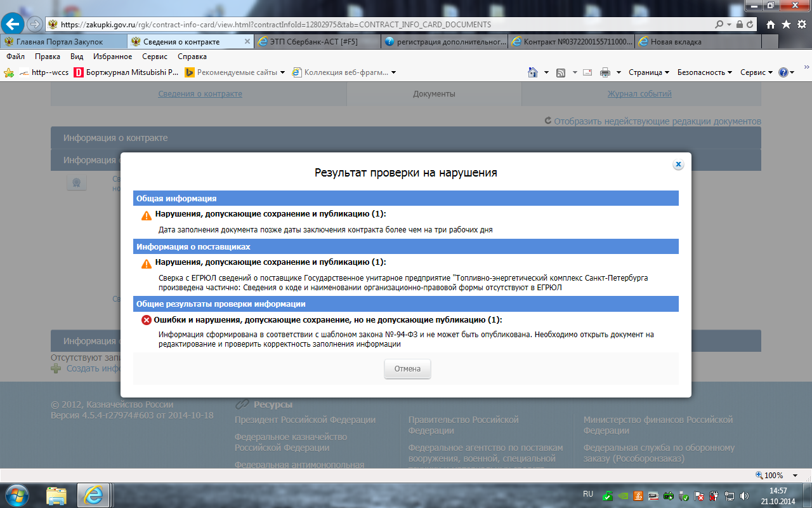Open the Бортжурнал Mitsubishi bookmark
Screen dimensions: 812x508
[x=126, y=72]
